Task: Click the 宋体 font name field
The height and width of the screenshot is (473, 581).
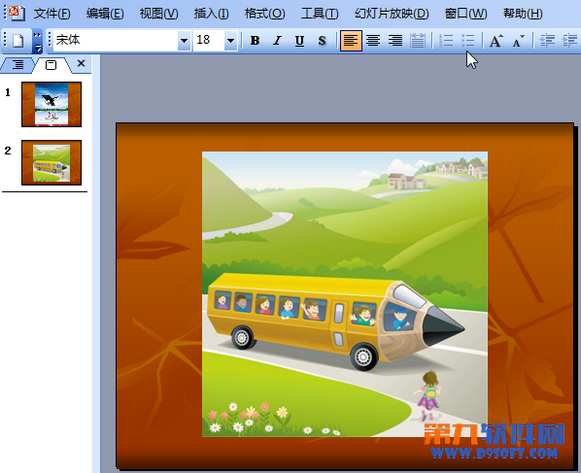Action: pos(116,40)
